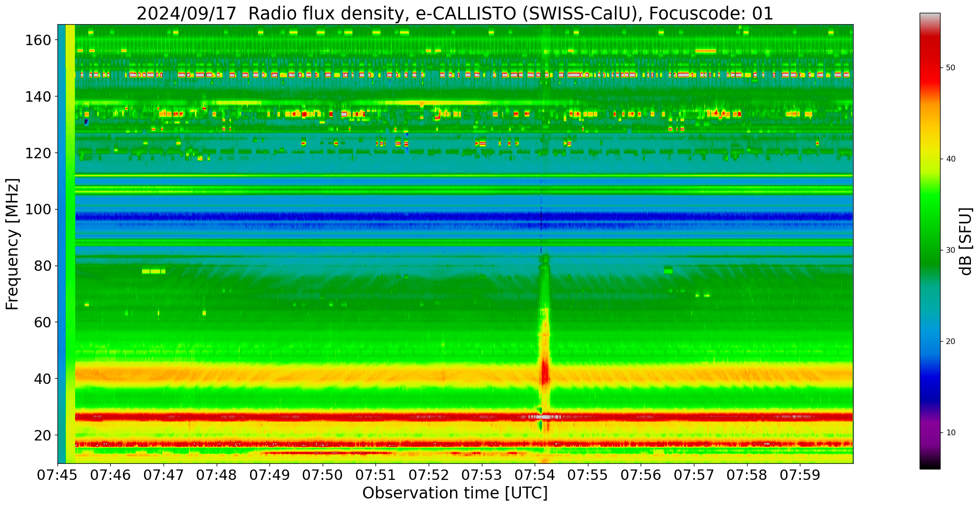Click the 'Observation time [UTC]' x-axis label
The width and height of the screenshot is (980, 507).
coord(455,493)
